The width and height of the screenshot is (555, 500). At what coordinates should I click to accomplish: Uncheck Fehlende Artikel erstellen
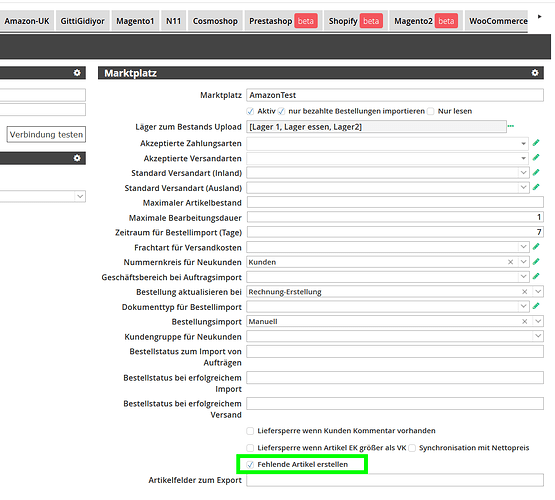pos(250,465)
